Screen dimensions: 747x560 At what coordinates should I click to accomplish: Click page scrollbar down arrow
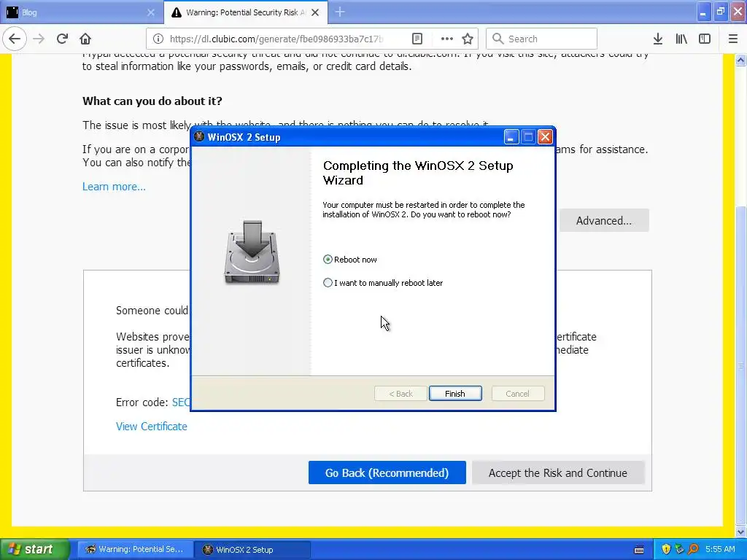(740, 532)
